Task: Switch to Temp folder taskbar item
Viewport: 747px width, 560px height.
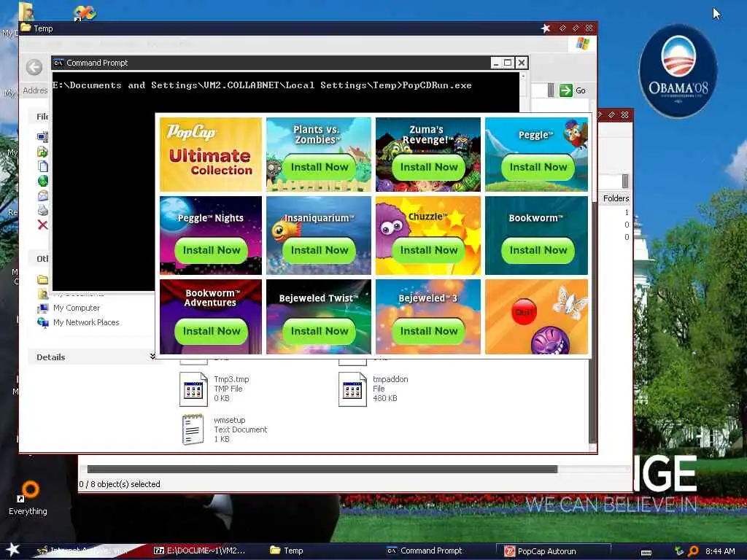Action: tap(287, 551)
